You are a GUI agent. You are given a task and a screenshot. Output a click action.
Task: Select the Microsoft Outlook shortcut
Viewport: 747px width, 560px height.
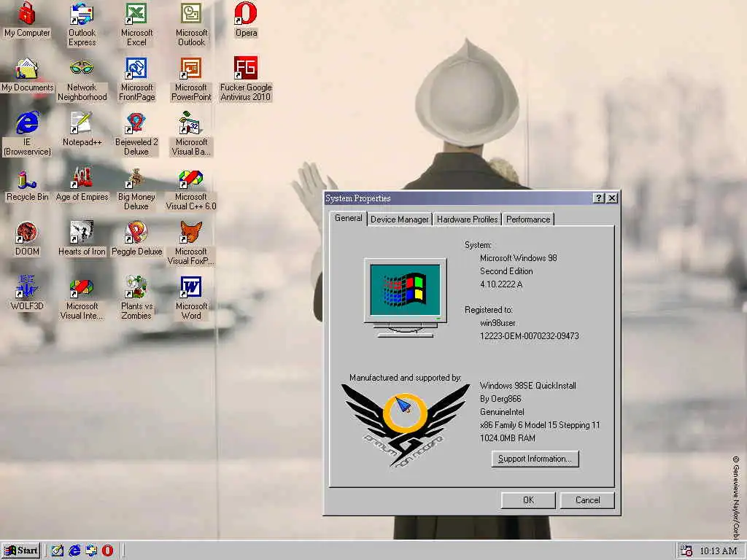click(191, 24)
